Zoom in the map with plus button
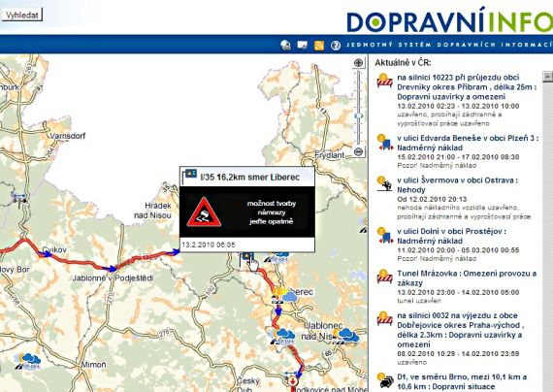 (358, 63)
